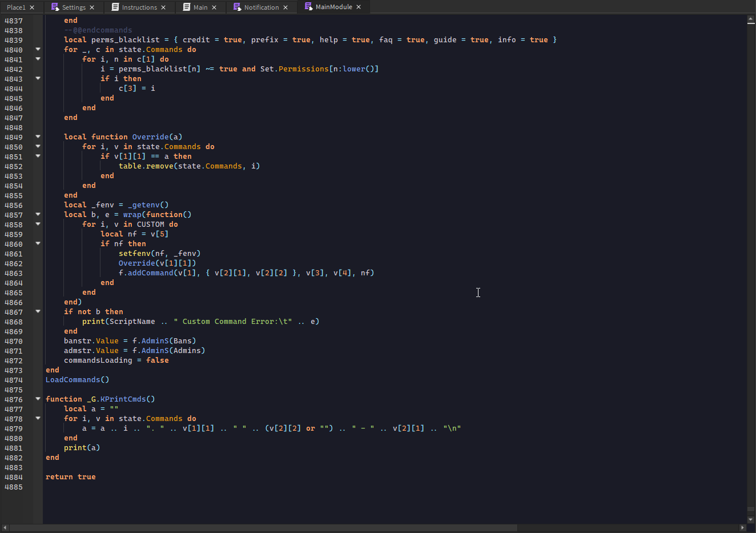
Task: Place cursor on 'return true' line
Action: tap(71, 477)
